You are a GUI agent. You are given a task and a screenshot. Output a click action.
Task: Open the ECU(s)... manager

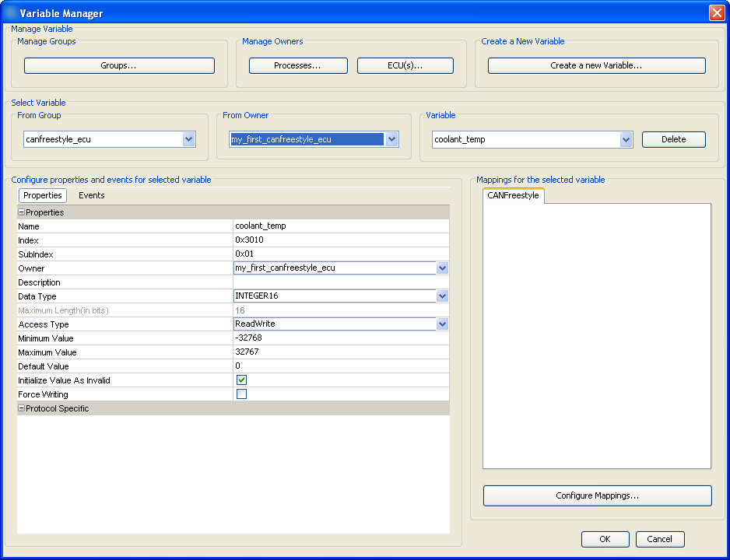pos(405,65)
